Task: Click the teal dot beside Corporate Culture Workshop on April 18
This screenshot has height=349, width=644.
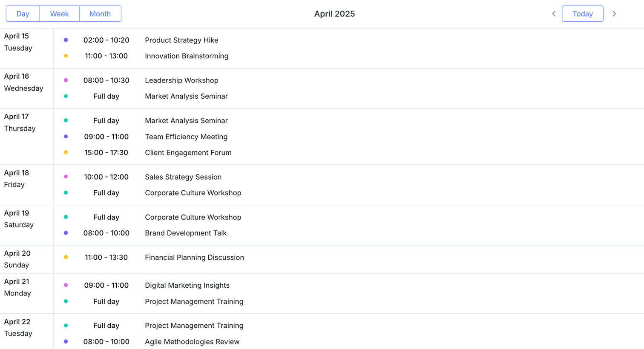Action: pos(66,193)
